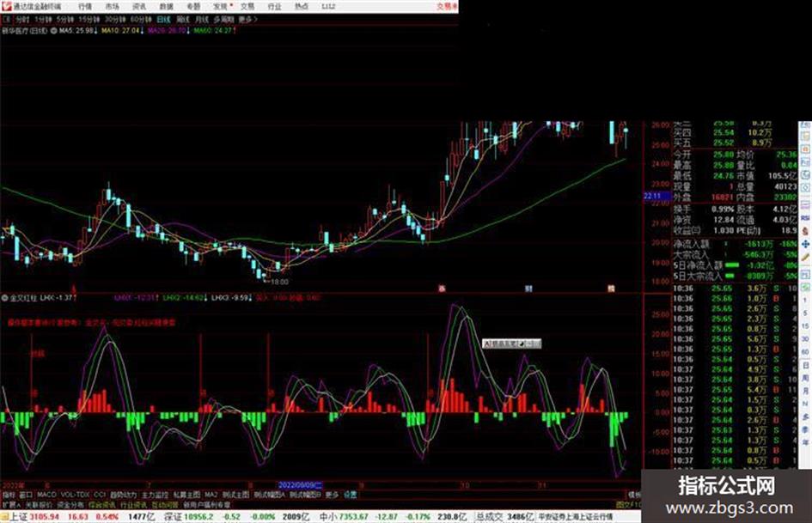Open the 行情 menu
Image resolution: width=812 pixels, height=523 pixels.
[x=85, y=7]
